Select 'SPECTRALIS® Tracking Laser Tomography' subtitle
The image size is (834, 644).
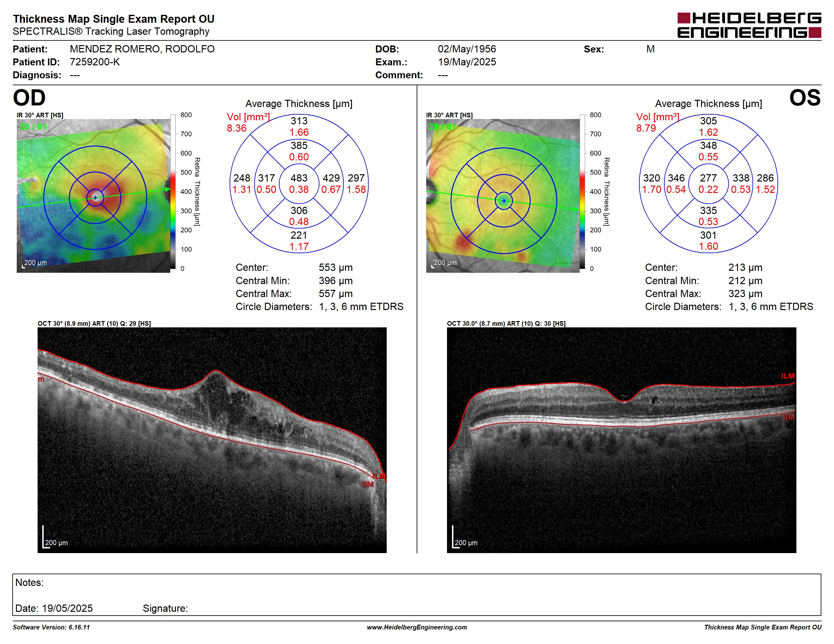111,31
